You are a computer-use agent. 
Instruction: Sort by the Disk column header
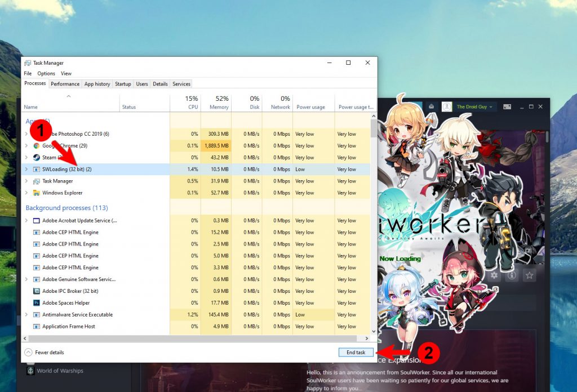click(x=247, y=103)
